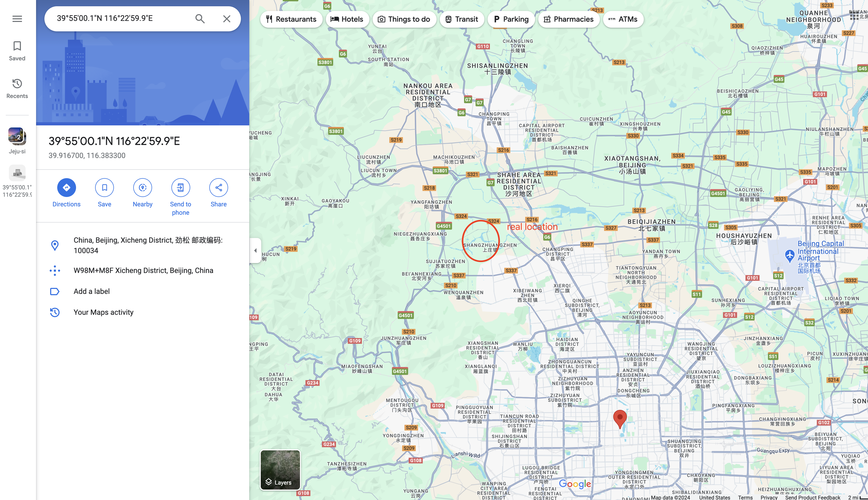The image size is (868, 500).
Task: Click the MIAOFENGSHAN map label
Action: click(x=362, y=369)
